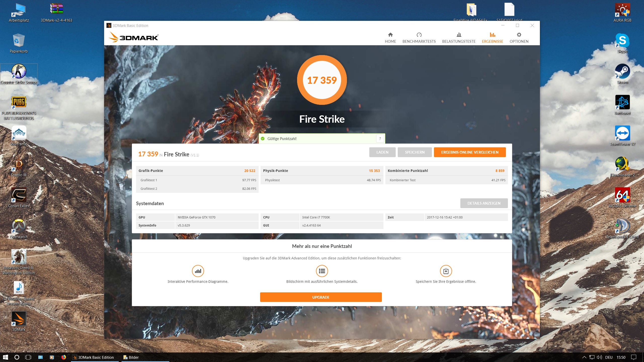644x362 pixels.
Task: Click Ergebnis Online Vergleichen
Action: 469,152
